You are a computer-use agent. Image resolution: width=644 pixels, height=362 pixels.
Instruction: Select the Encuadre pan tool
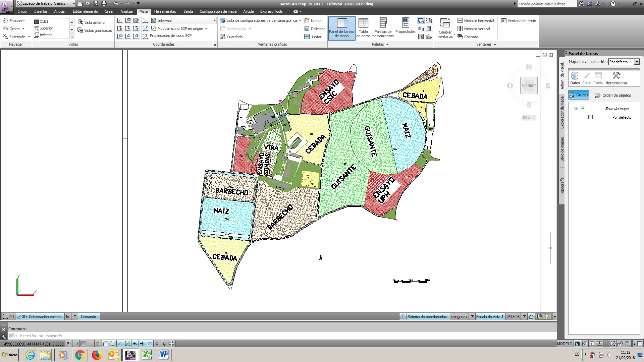click(14, 21)
